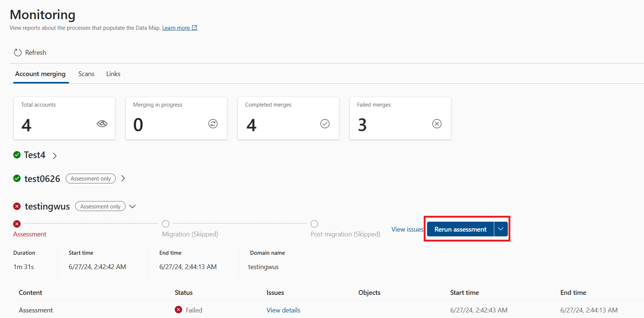Viewport: 644px width, 318px height.
Task: Click the external link icon after Learn more
Action: pos(195,28)
